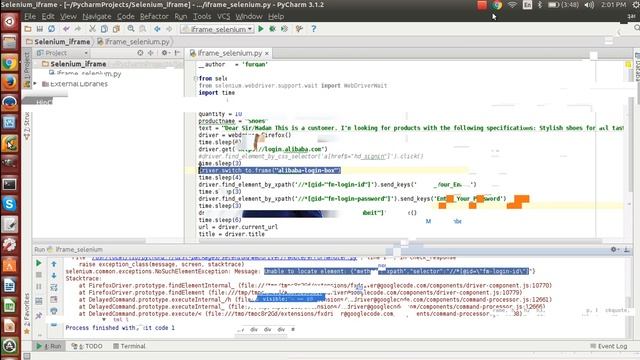Open Skype from the Ubuntu dock
This screenshot has width=640, height=360.
(x=9, y=204)
